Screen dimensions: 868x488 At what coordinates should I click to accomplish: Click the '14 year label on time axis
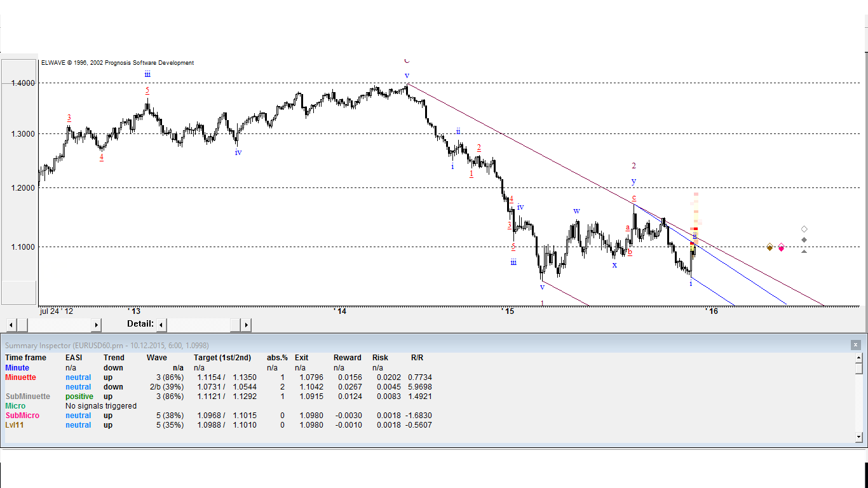pyautogui.click(x=341, y=311)
